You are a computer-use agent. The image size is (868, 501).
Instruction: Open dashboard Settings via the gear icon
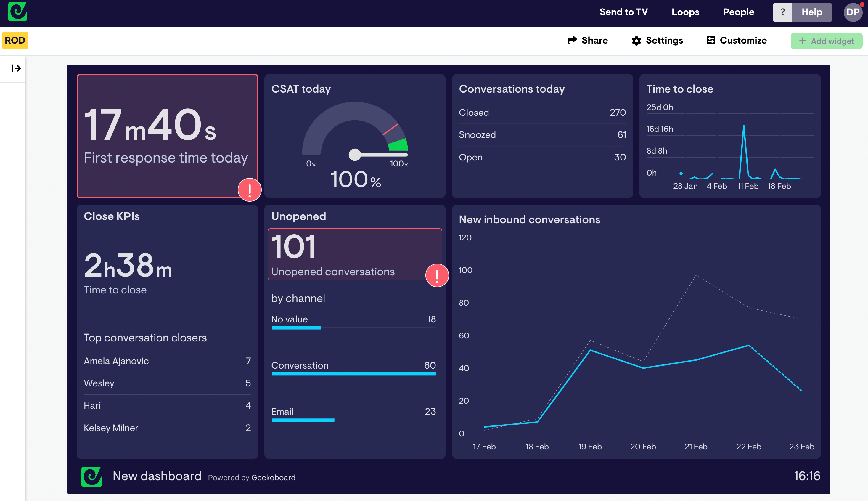tap(636, 40)
